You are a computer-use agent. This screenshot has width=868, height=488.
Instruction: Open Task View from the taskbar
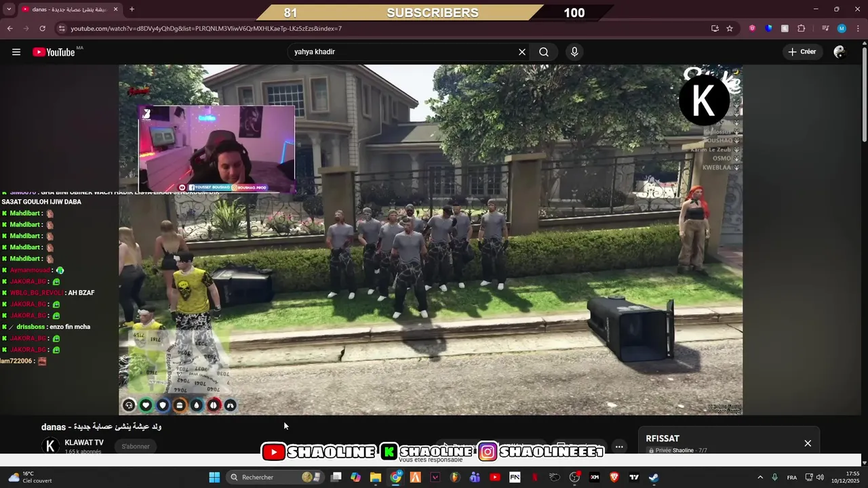click(336, 477)
